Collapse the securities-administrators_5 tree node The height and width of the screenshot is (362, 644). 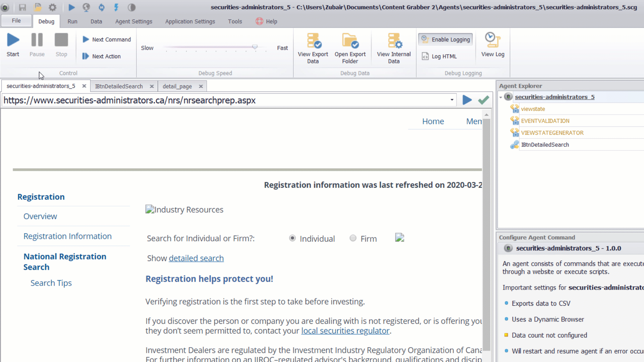(501, 97)
